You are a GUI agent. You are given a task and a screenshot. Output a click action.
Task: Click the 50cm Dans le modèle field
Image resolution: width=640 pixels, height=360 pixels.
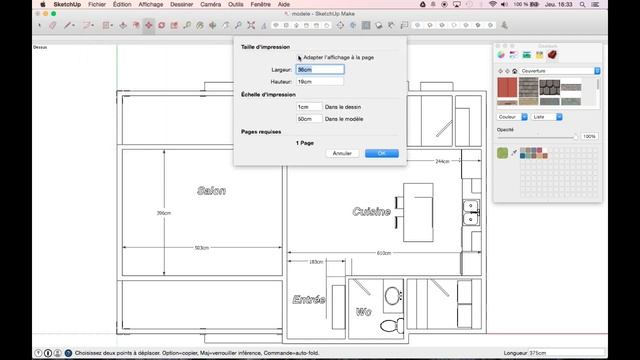309,119
